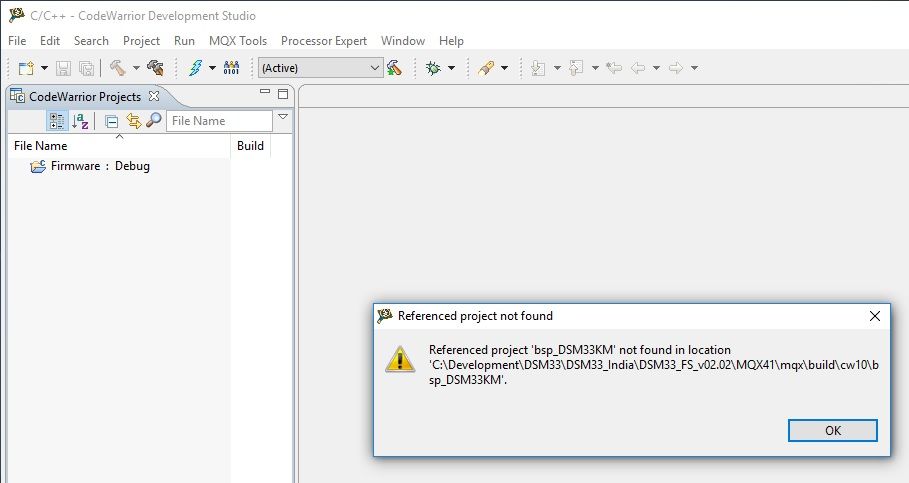The image size is (909, 483).
Task: Expand the Previous Annotation dropdown arrow
Action: [595, 68]
